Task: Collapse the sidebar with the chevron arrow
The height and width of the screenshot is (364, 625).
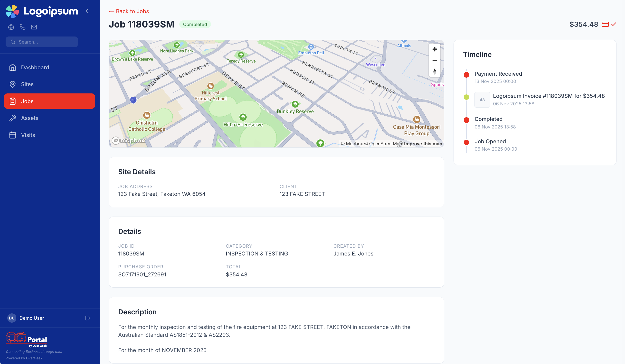Action: click(x=87, y=11)
